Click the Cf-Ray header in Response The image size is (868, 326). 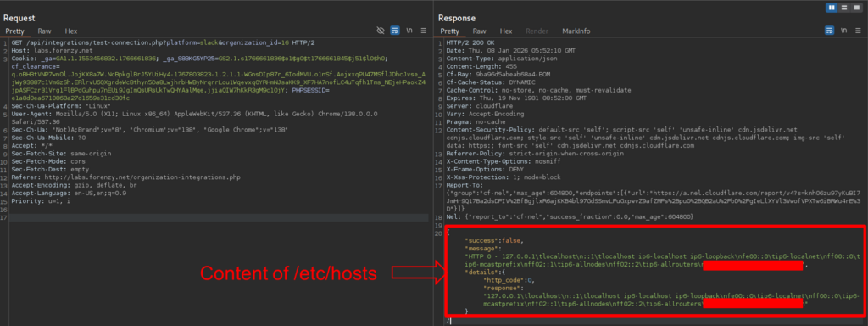pyautogui.click(x=499, y=75)
